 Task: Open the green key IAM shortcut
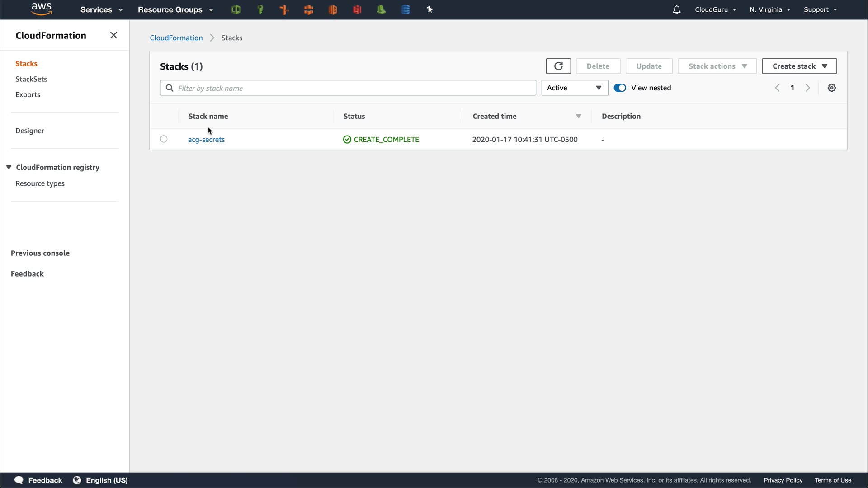pos(260,9)
